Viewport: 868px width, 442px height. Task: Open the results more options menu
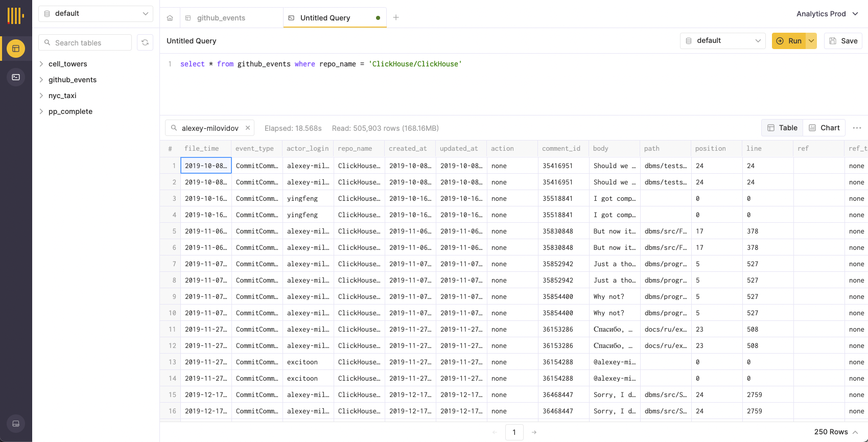(x=857, y=128)
